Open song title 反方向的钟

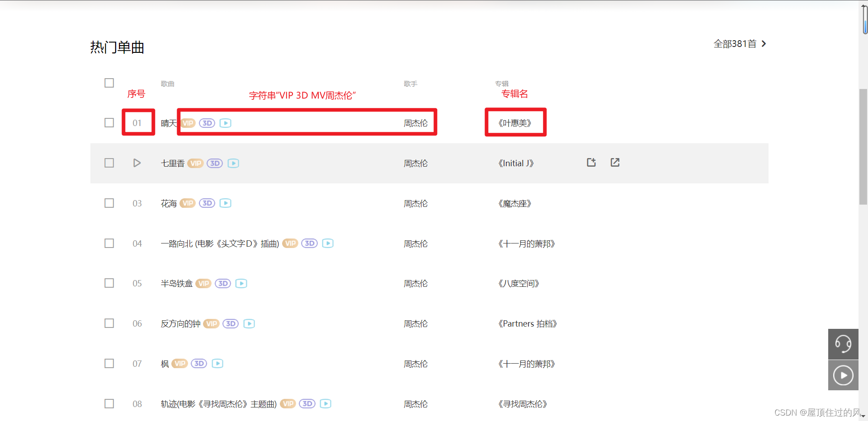181,324
